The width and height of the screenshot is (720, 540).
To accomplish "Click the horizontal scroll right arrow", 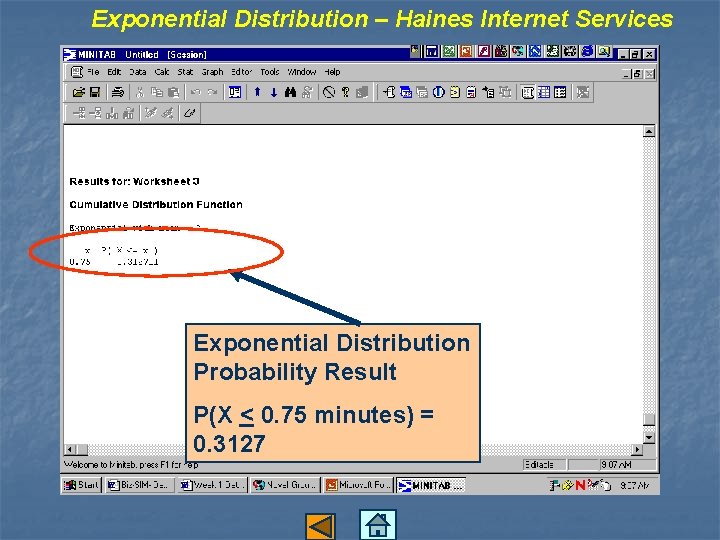I will pos(637,449).
